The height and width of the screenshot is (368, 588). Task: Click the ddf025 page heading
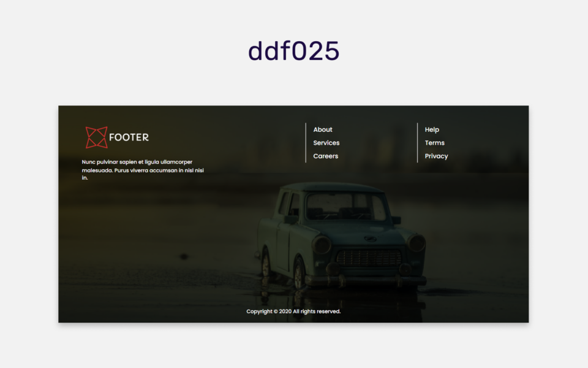(x=294, y=51)
